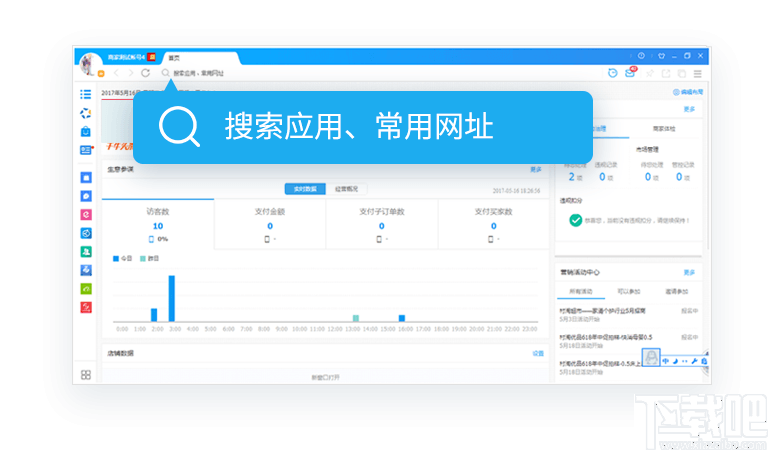
Task: Open the first activity in 营销活动中心 list
Action: (x=629, y=314)
